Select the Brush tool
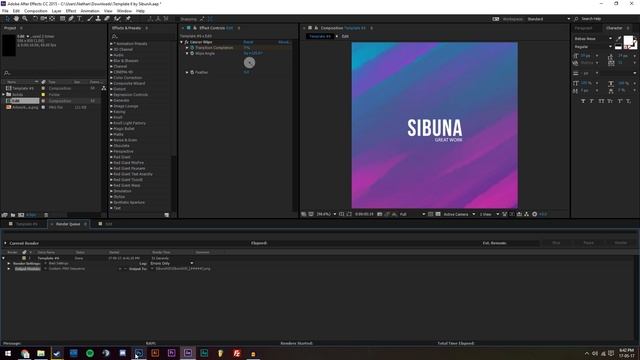This screenshot has height=360, width=640. pyautogui.click(x=90, y=19)
